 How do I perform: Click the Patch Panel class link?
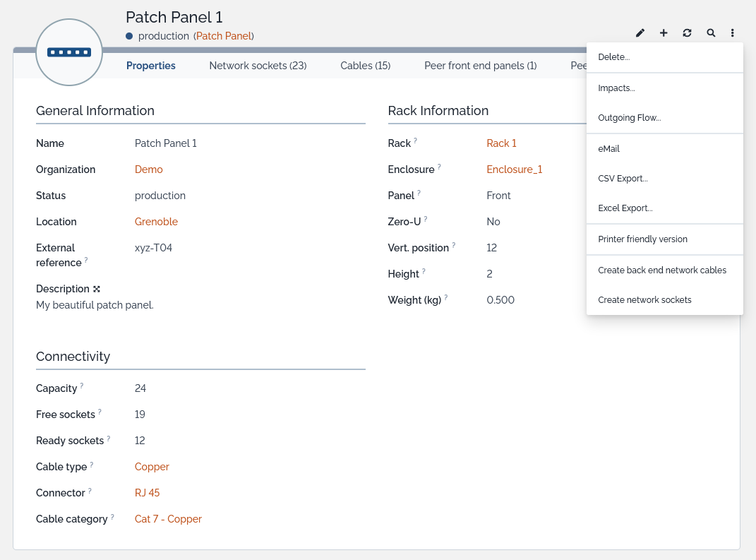[x=224, y=36]
